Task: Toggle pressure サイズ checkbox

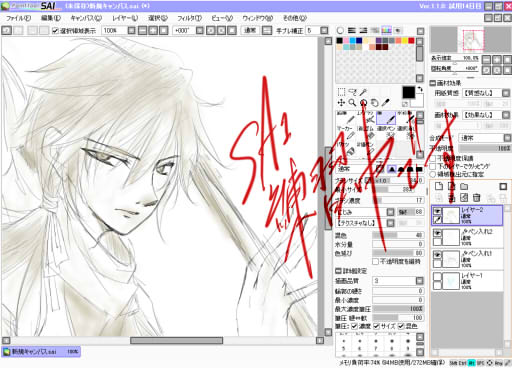Action: click(x=377, y=326)
